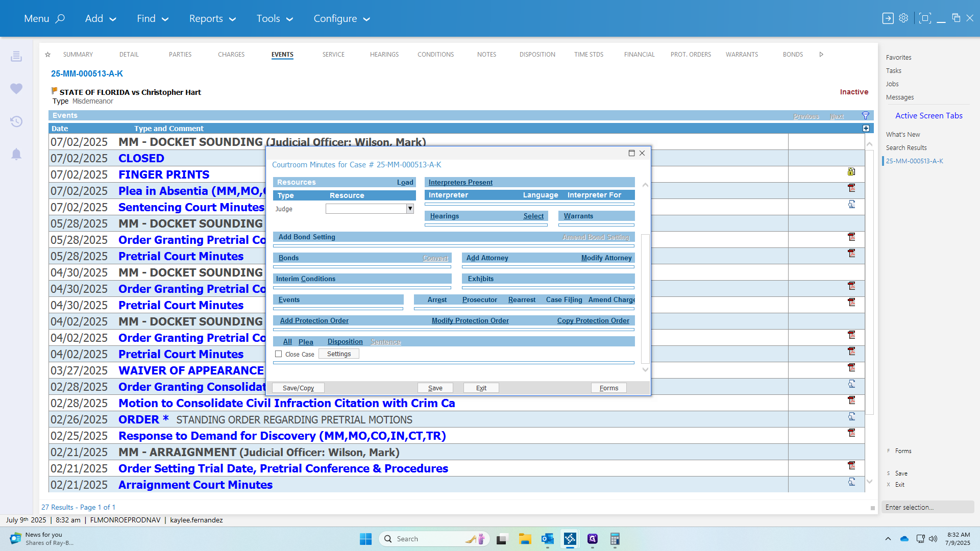The image size is (980, 551).
Task: Open PDF icon for WAIVER OF APPEARANCE row
Action: point(851,368)
